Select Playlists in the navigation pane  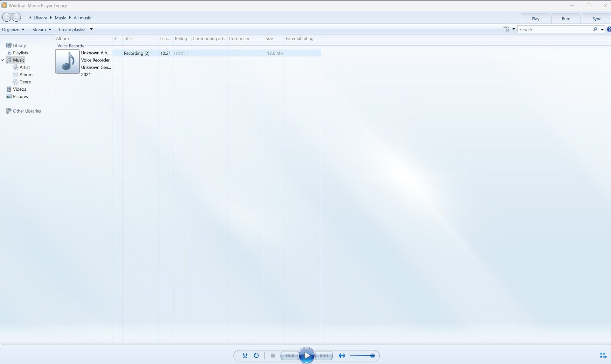17,53
